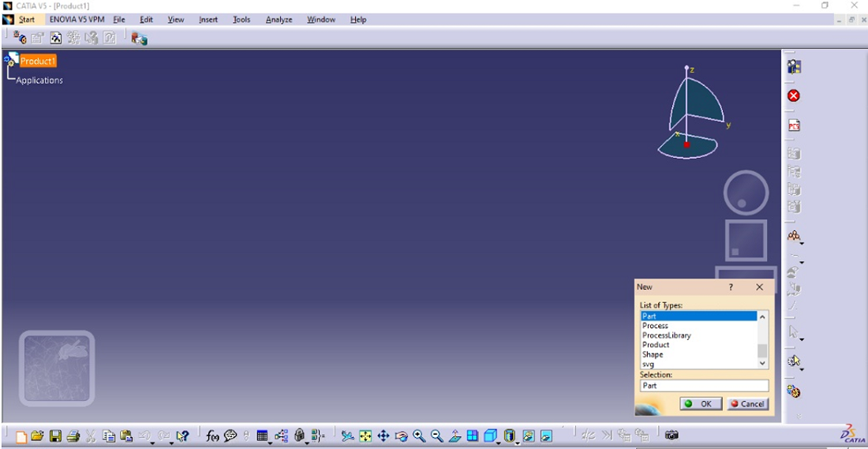
Task: Open the view mode cube dropdown
Action: [499, 441]
